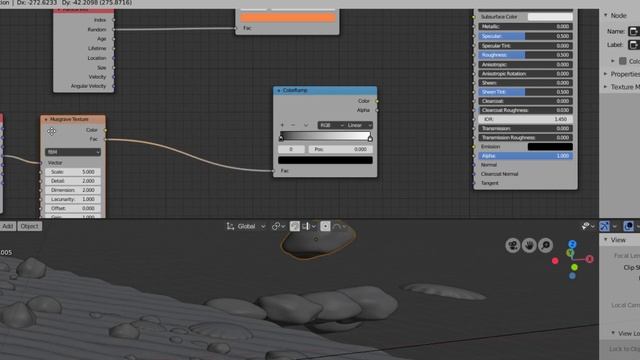Click the Particle Info Index output socket
Screen dimensions: 640x360
click(x=114, y=20)
